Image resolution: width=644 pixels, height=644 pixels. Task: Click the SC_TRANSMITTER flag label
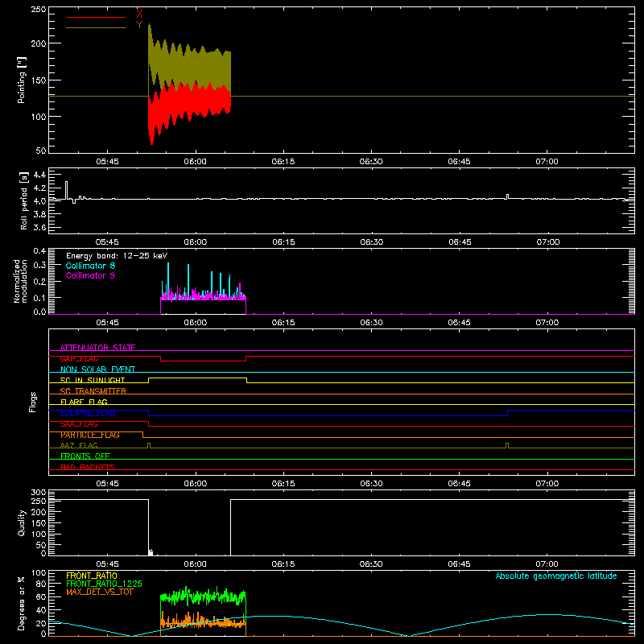pos(93,391)
